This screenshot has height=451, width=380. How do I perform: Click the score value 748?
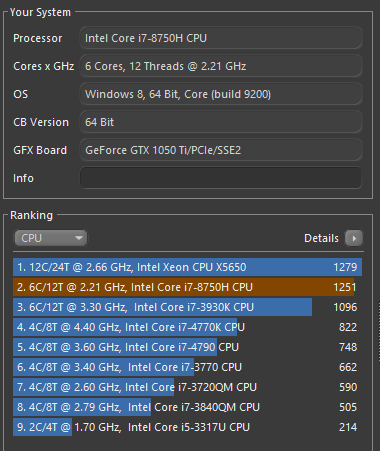click(348, 347)
